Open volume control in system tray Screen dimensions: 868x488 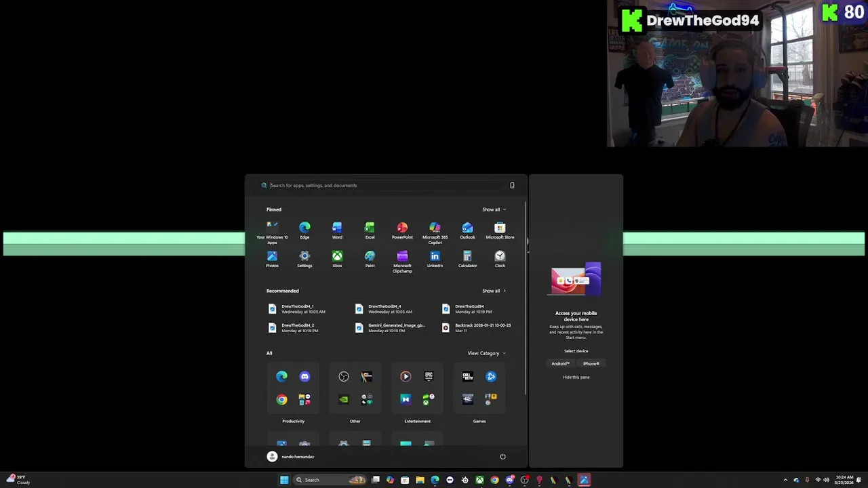coord(826,480)
